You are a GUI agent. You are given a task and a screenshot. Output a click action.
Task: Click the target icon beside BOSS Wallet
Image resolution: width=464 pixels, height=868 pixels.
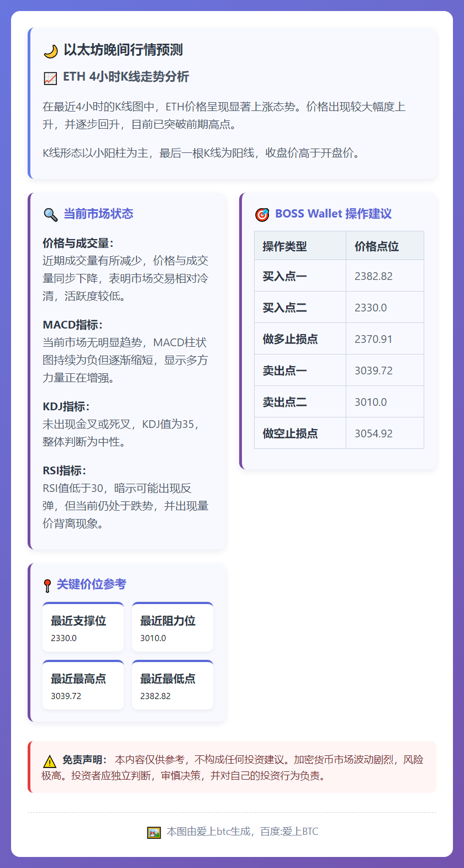click(x=262, y=214)
